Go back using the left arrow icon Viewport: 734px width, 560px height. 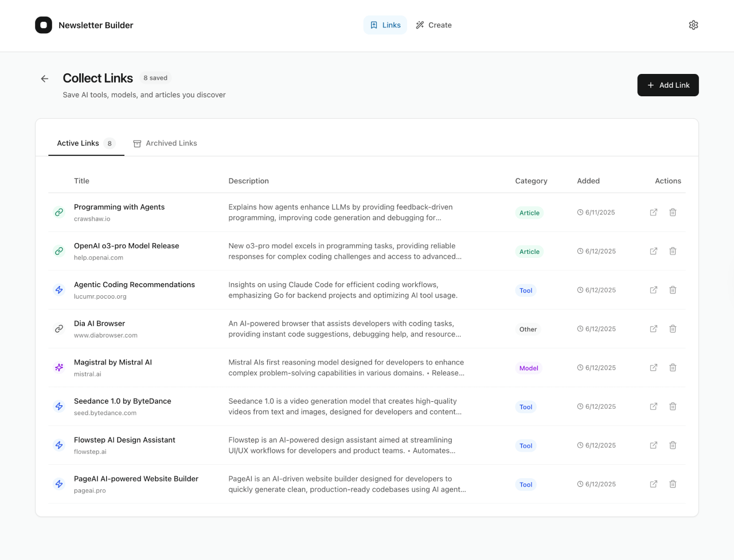(45, 79)
